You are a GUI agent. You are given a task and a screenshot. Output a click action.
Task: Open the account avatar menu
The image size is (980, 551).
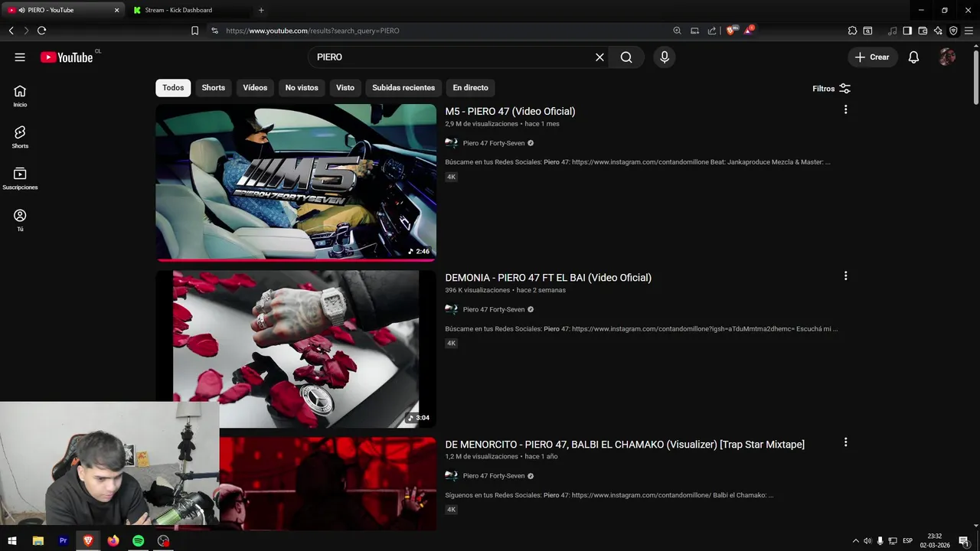tap(947, 57)
